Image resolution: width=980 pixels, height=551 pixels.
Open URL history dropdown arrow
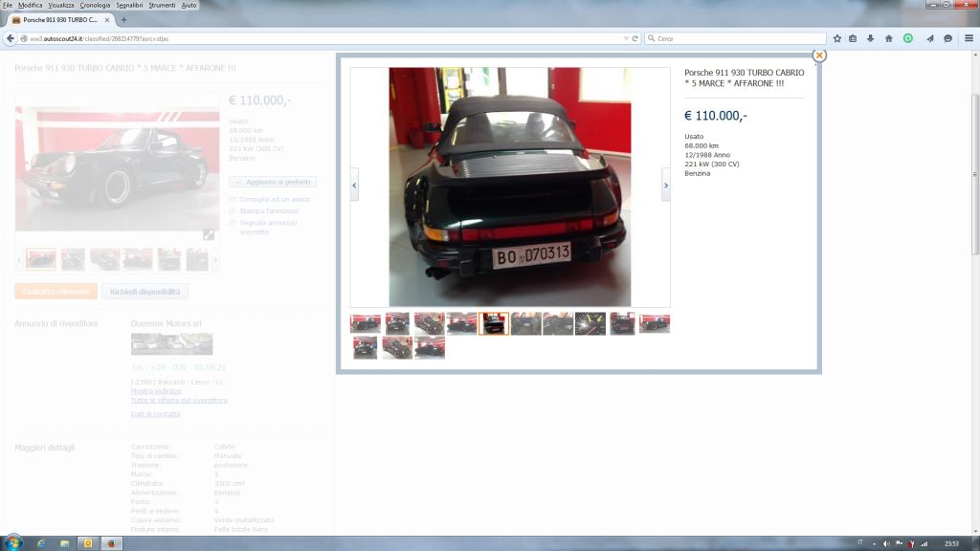626,38
